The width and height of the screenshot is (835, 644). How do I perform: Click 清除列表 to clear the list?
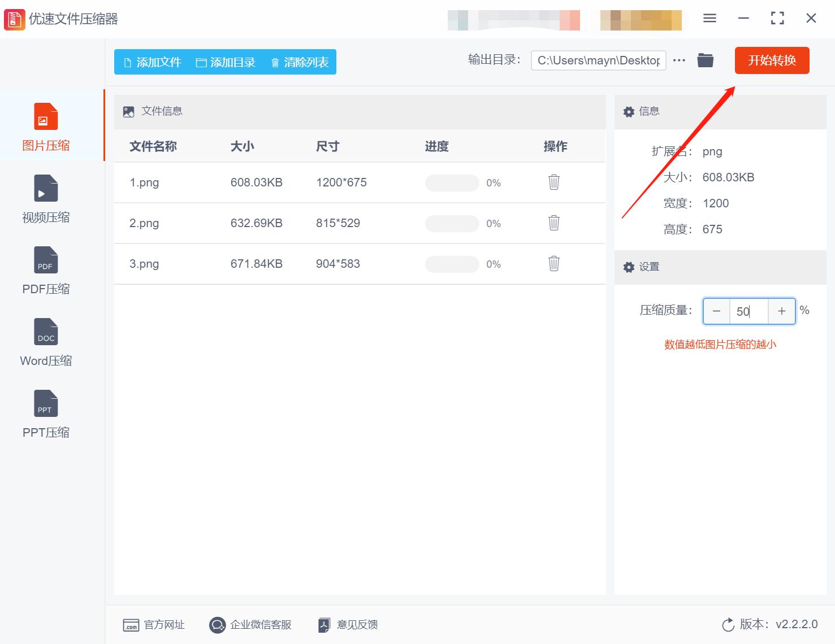(x=300, y=62)
